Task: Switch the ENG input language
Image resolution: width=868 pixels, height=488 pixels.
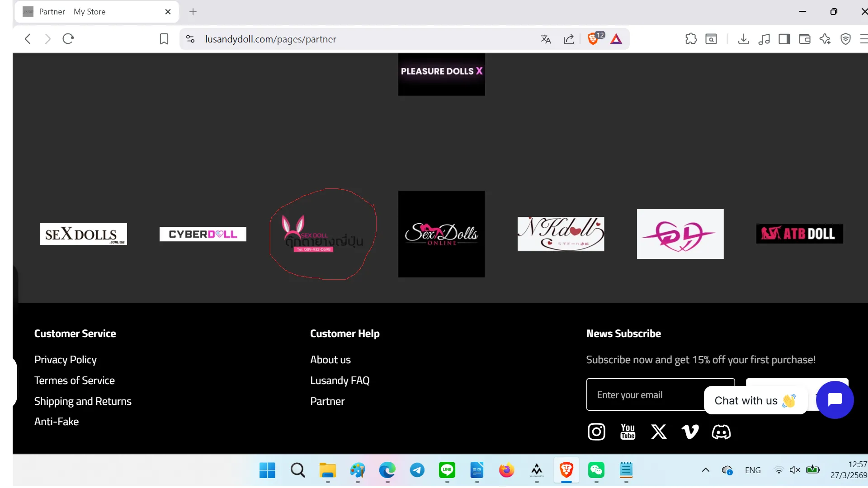Action: point(753,470)
